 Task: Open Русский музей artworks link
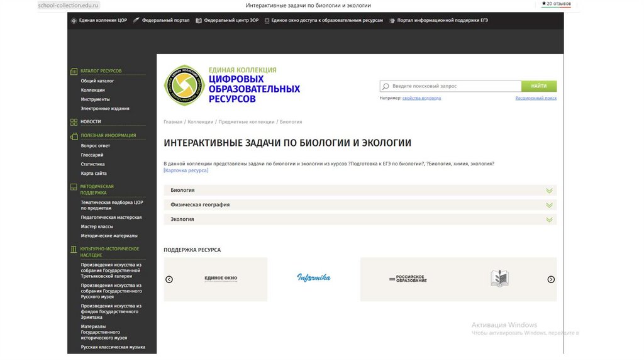pyautogui.click(x=111, y=291)
